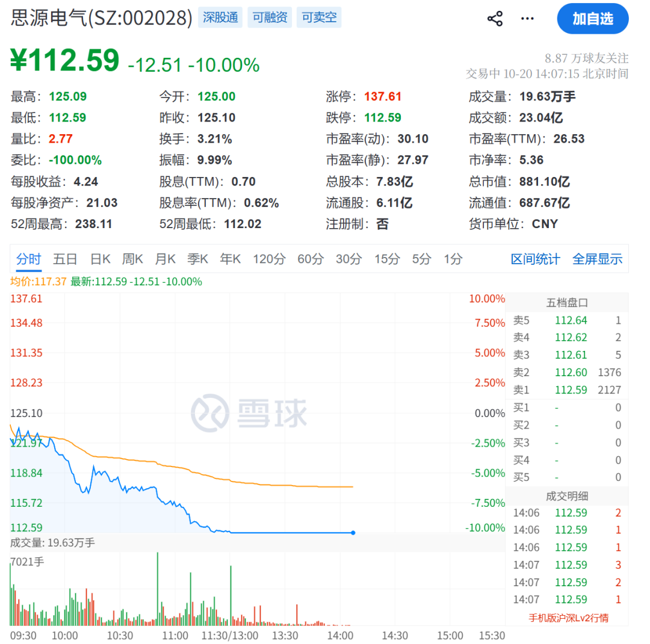Click the 成交额 value 23.04亿
Viewport: 650px width, 644px height.
point(541,118)
